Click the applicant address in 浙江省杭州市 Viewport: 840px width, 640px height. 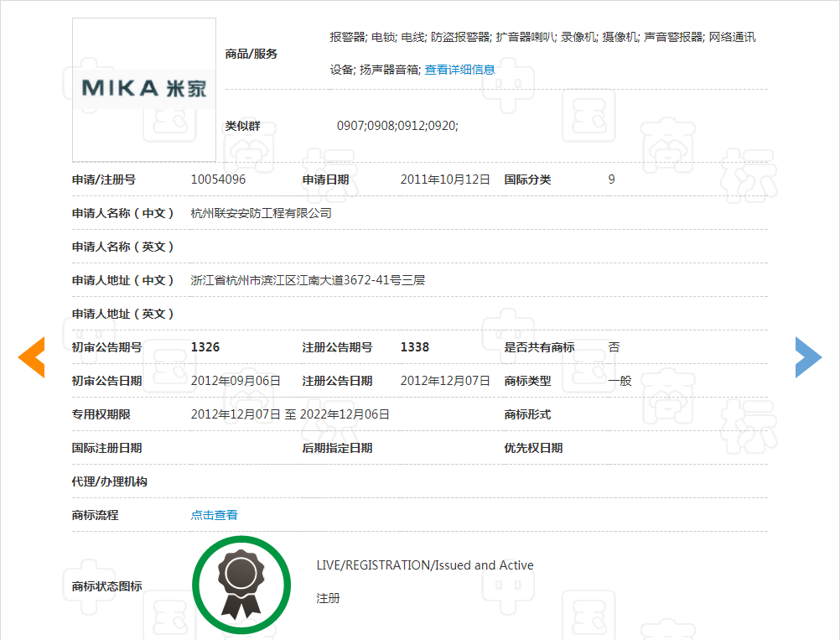[x=308, y=280]
